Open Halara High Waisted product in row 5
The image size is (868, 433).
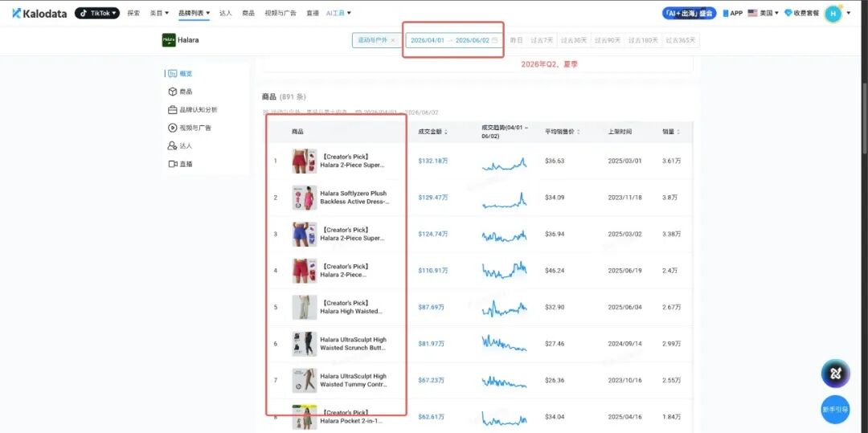coord(351,307)
